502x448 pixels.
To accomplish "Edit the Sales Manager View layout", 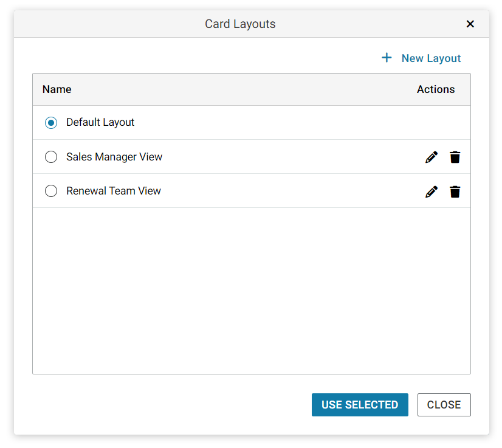I will (432, 157).
